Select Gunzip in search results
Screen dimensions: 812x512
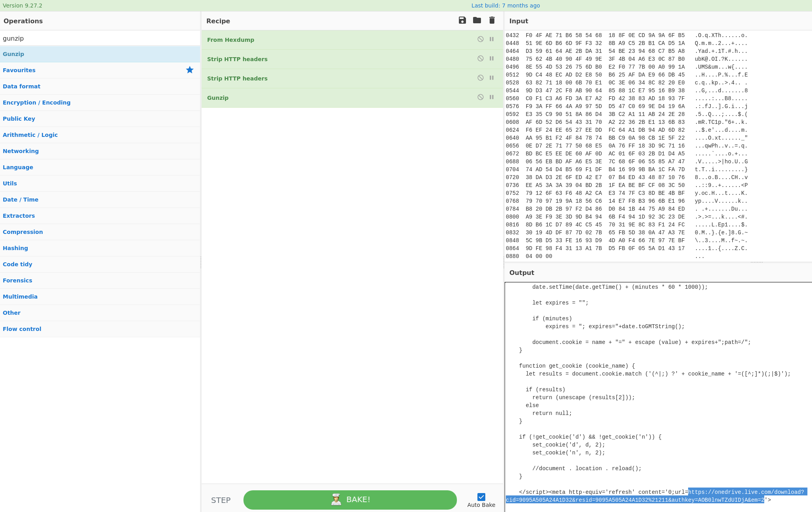100,54
